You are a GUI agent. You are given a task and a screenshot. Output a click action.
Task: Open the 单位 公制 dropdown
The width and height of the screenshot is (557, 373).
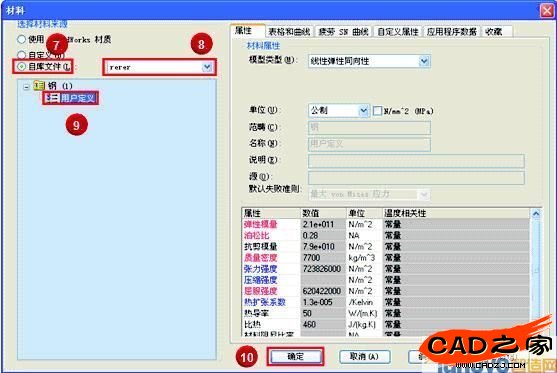(363, 111)
